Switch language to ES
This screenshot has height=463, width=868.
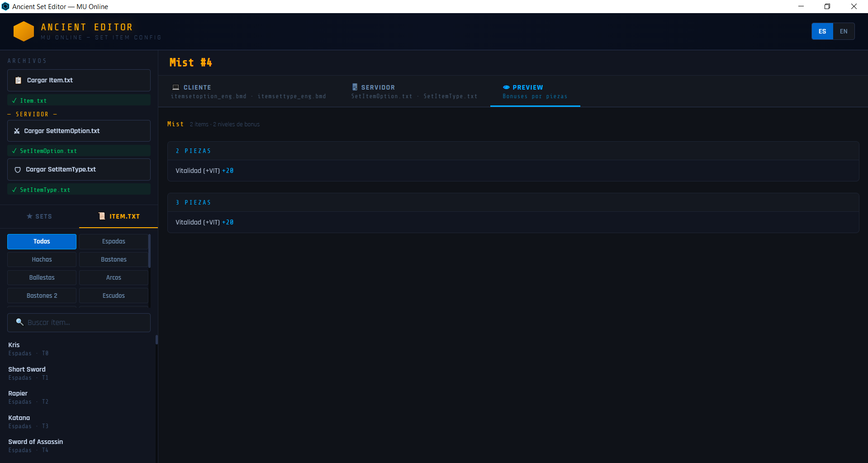click(x=822, y=31)
